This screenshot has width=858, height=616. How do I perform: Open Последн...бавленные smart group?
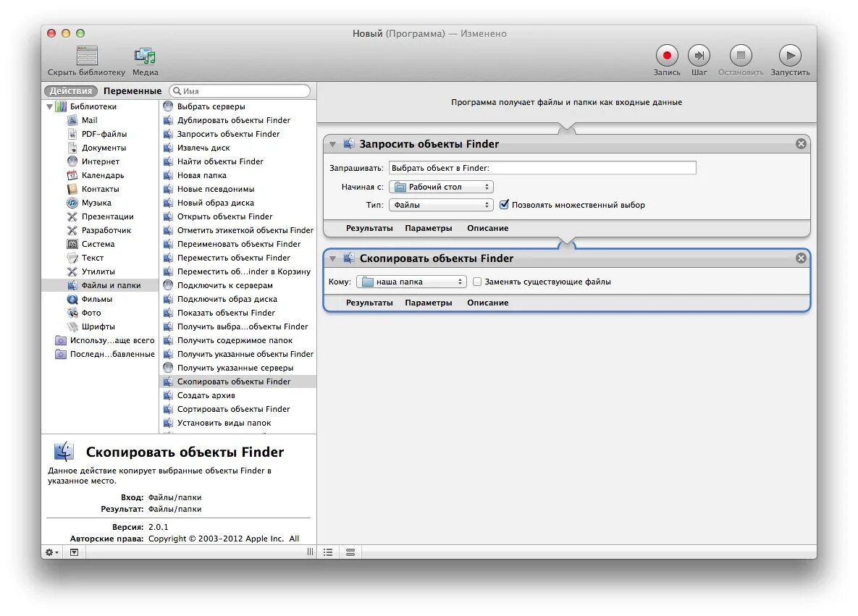(x=112, y=354)
